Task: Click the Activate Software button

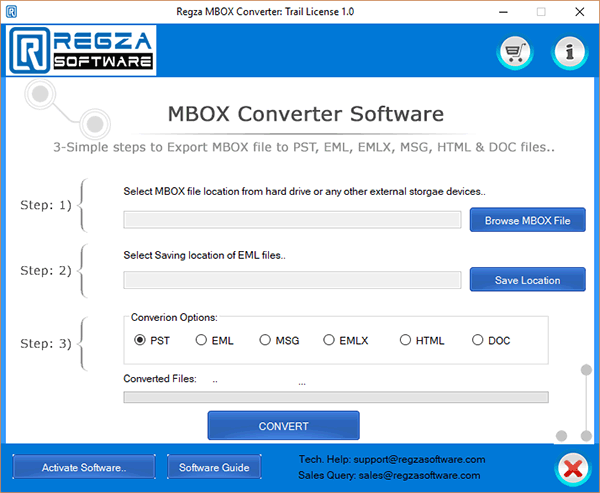Action: [x=84, y=467]
